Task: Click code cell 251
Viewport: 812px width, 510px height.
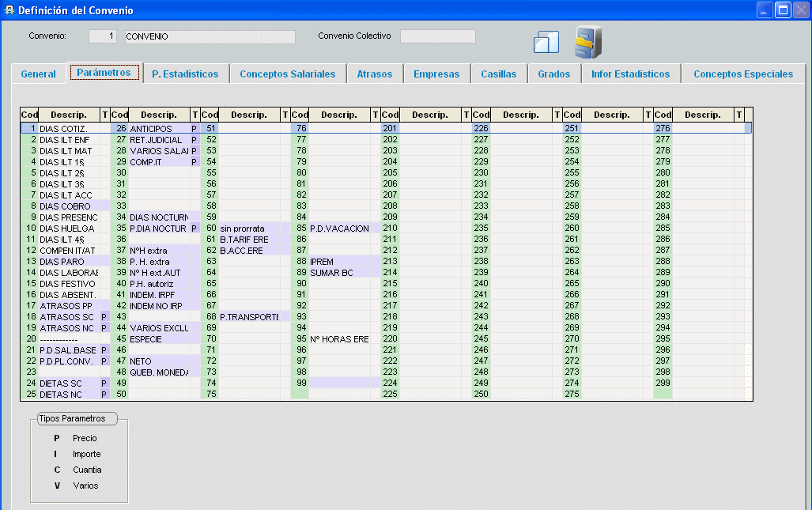Action: 572,128
